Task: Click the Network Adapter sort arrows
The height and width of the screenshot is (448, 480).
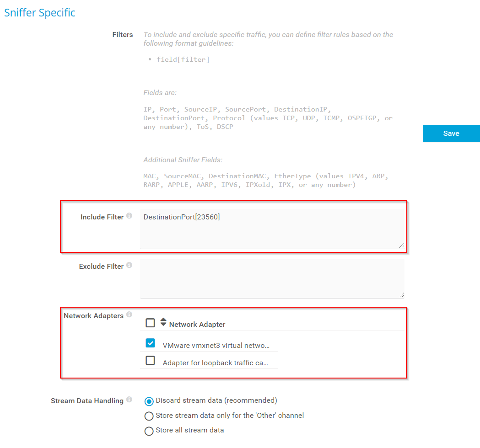Action: pos(163,322)
